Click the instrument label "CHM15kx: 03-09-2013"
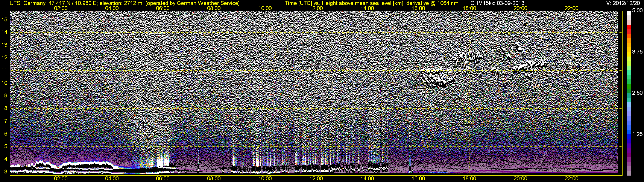 tap(497, 3)
